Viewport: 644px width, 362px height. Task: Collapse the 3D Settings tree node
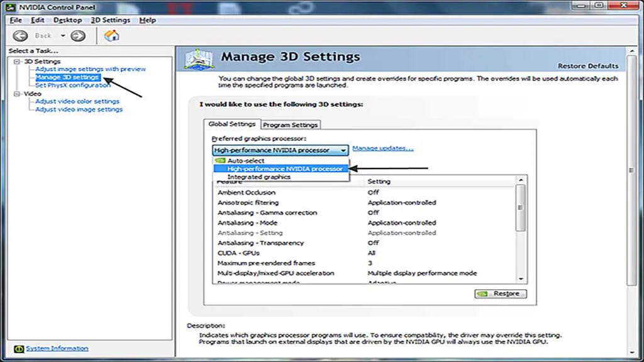pyautogui.click(x=17, y=62)
